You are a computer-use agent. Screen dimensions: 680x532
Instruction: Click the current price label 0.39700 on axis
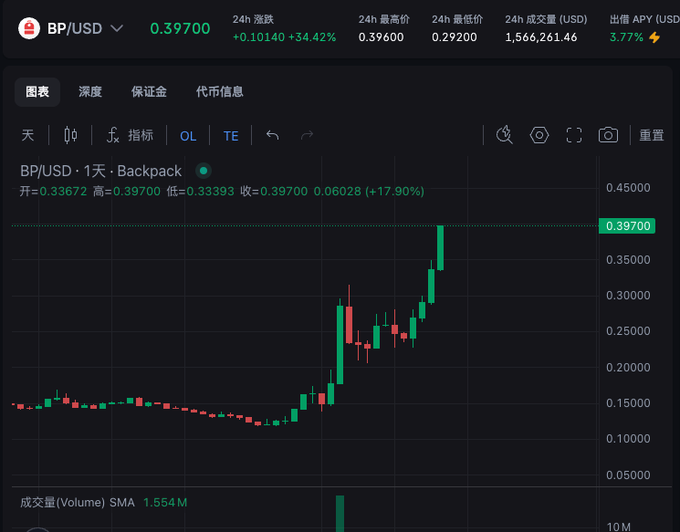tap(627, 226)
